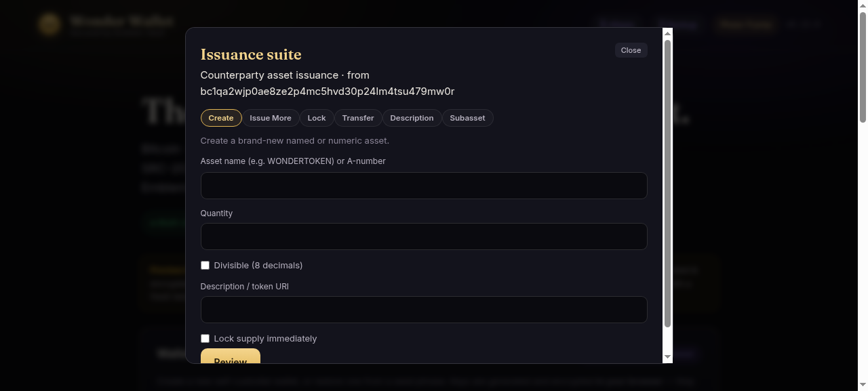Select the Create tab
868x391 pixels.
tap(221, 118)
